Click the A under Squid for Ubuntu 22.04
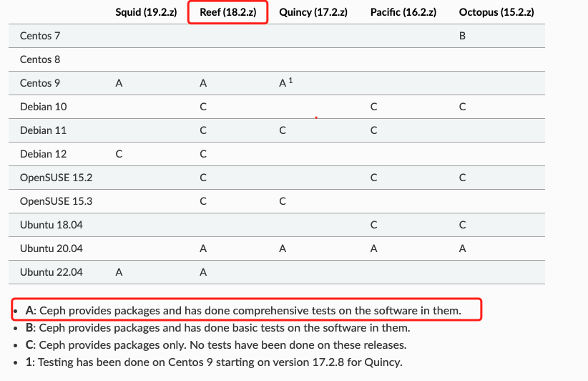 pos(119,273)
